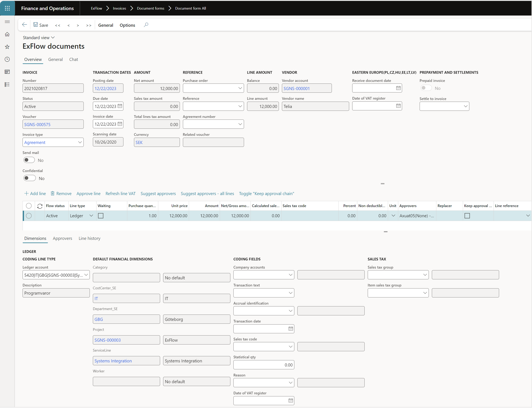Save the document
This screenshot has width=532, height=408.
(41, 25)
